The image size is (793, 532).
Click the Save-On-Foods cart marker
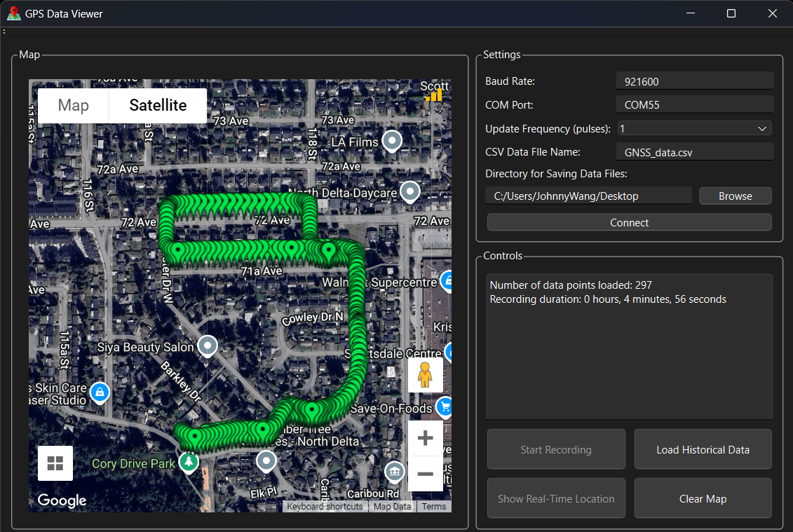[445, 406]
